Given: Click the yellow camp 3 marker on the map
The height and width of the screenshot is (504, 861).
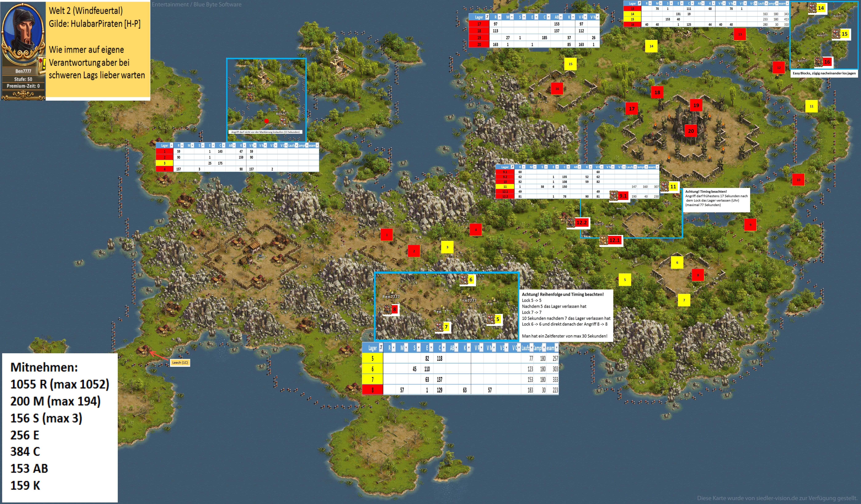Looking at the screenshot, I should (x=447, y=247).
